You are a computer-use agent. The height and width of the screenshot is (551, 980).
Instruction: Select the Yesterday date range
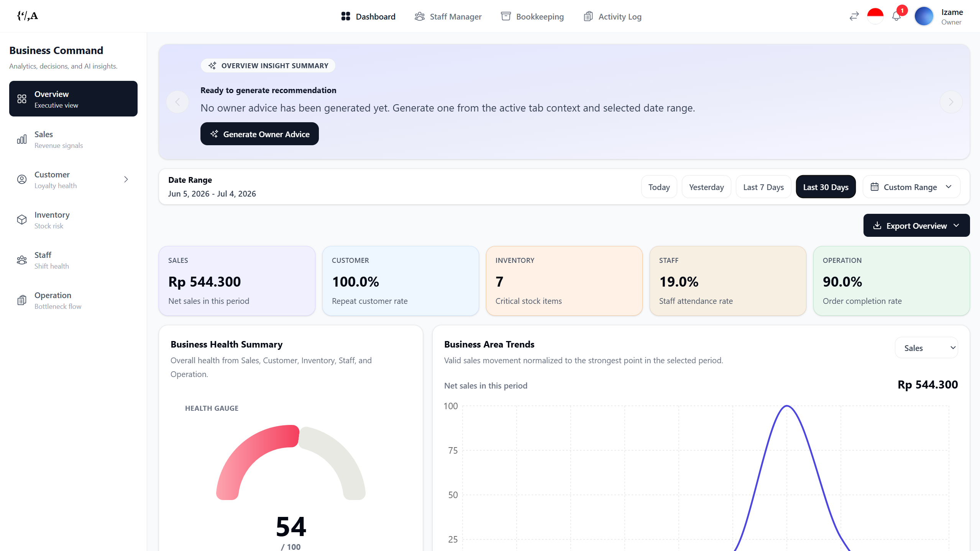coord(706,187)
